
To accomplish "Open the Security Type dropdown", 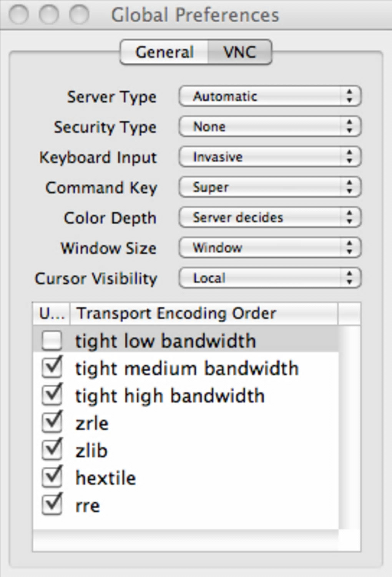I will pos(270,127).
